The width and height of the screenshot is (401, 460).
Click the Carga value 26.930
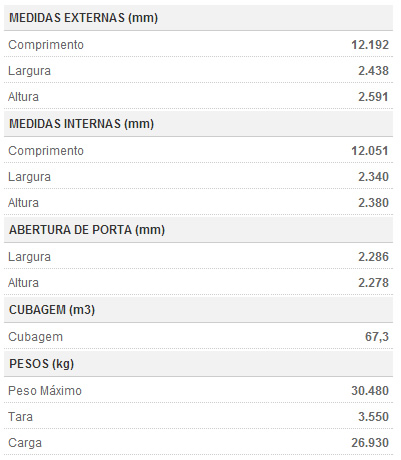370,443
